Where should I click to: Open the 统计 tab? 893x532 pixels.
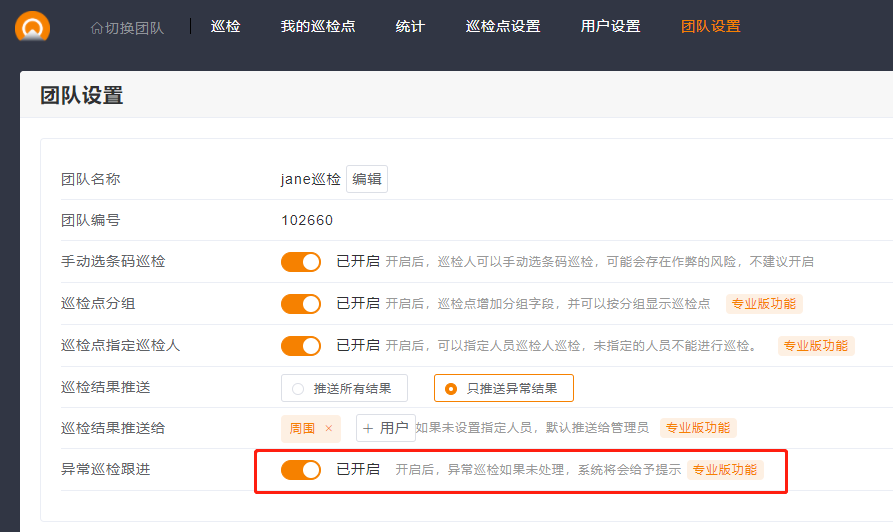coord(410,26)
